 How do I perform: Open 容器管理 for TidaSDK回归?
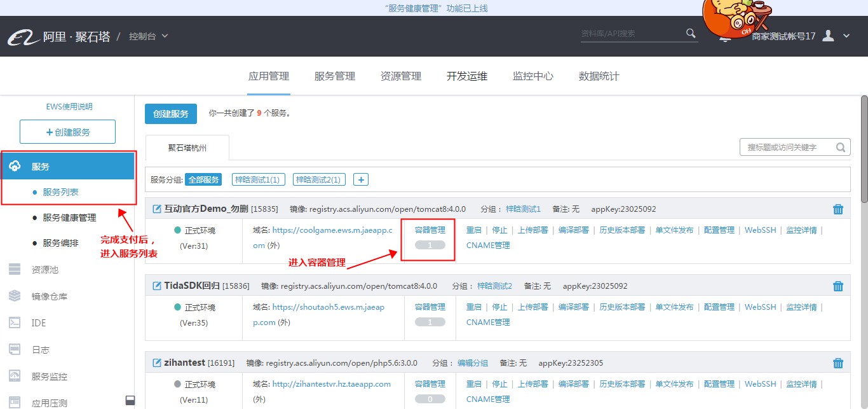point(430,307)
